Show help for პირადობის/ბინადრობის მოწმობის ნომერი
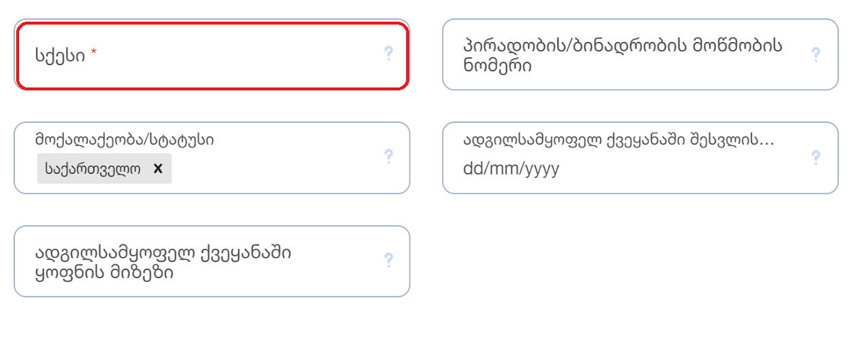The image size is (868, 340). click(x=816, y=54)
